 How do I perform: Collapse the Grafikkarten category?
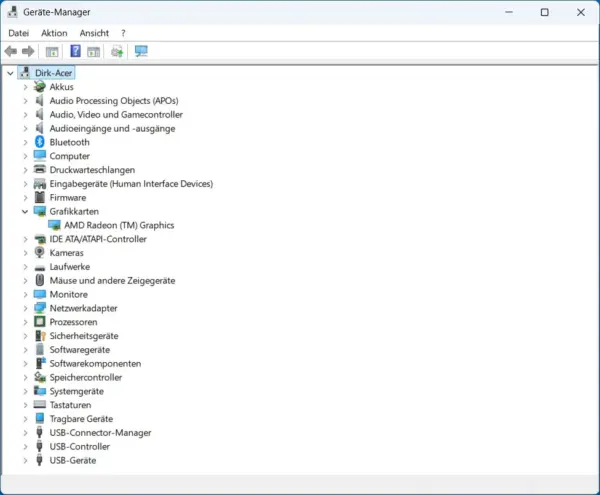click(x=25, y=211)
